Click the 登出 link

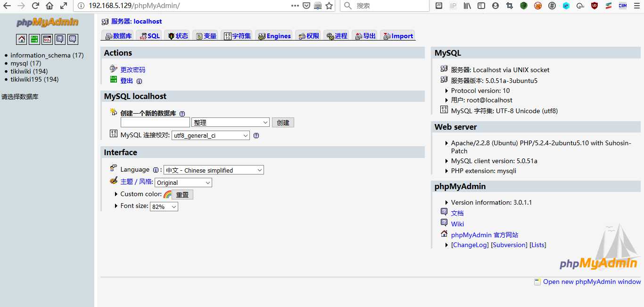[x=127, y=81]
